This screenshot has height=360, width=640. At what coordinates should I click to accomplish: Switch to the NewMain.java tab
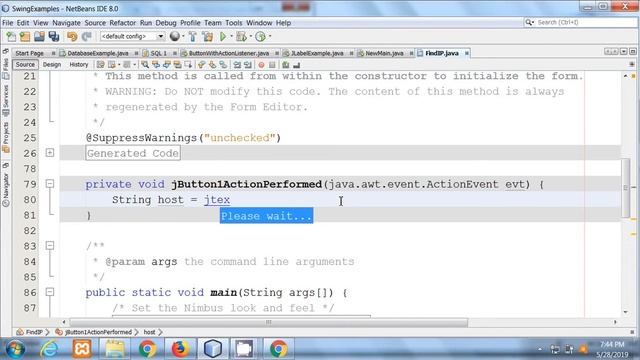coord(384,53)
